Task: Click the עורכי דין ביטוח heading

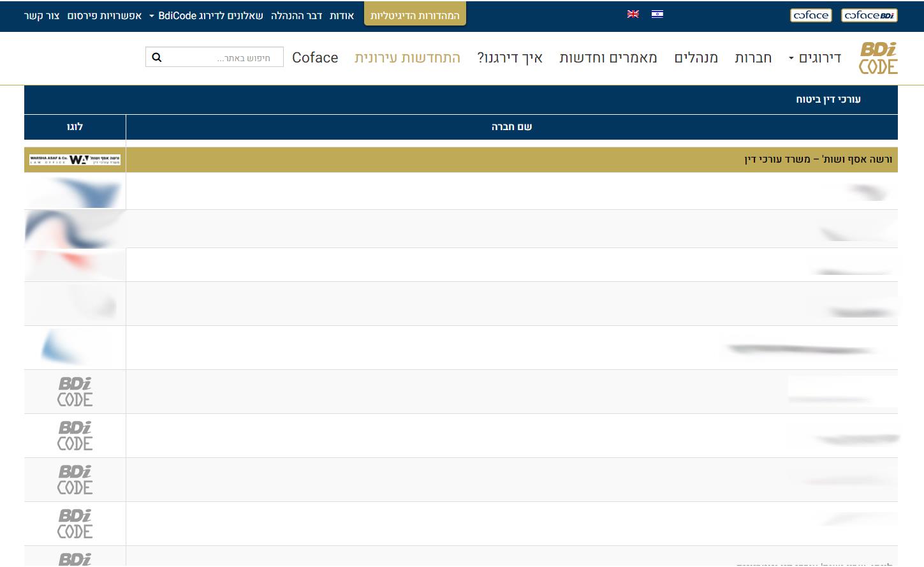Action: [828, 99]
